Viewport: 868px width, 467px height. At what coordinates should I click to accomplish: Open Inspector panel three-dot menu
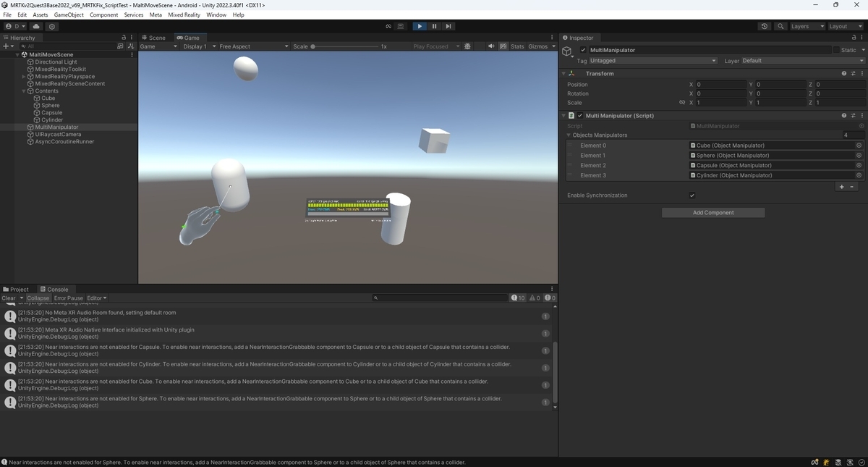tap(861, 38)
